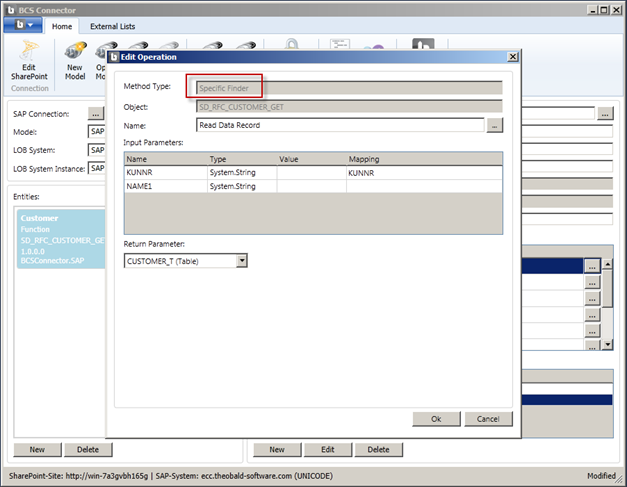Click the ellipsis button in highlighted row
The height and width of the screenshot is (487, 627).
click(592, 266)
